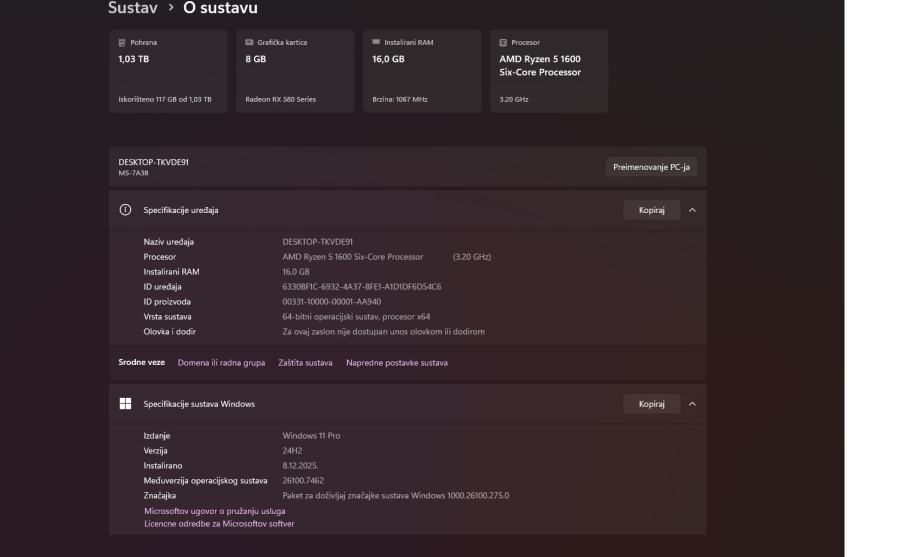The width and height of the screenshot is (920, 557).
Task: Click the MS-7A38 model text under PC name
Action: pos(133,173)
